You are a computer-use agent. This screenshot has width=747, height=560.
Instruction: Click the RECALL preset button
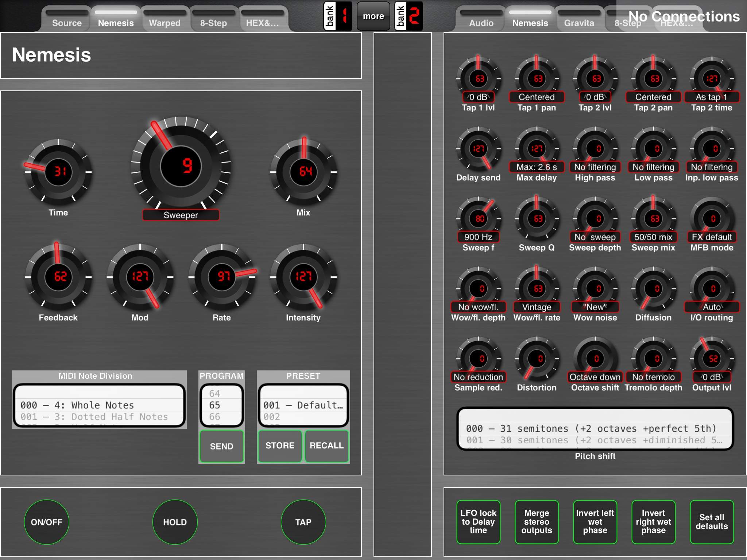(326, 446)
